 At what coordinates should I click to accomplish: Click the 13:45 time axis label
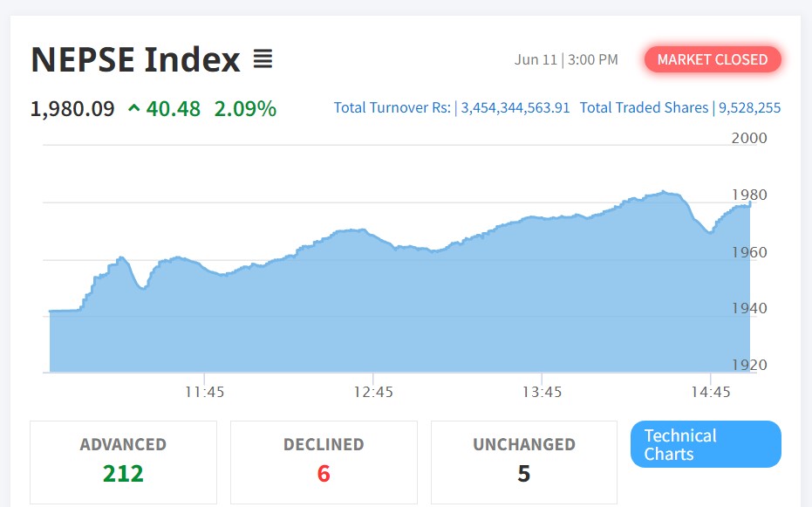(x=542, y=392)
